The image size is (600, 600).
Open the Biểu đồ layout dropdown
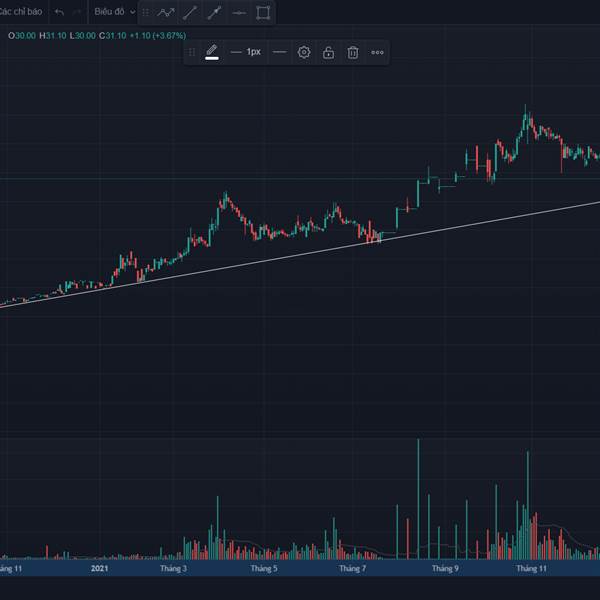pos(114,12)
